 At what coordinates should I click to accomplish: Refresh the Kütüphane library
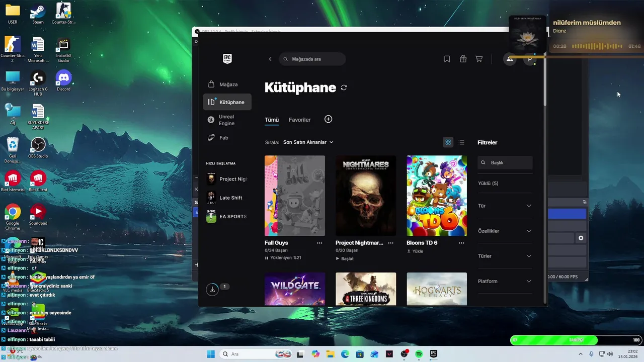click(x=344, y=87)
